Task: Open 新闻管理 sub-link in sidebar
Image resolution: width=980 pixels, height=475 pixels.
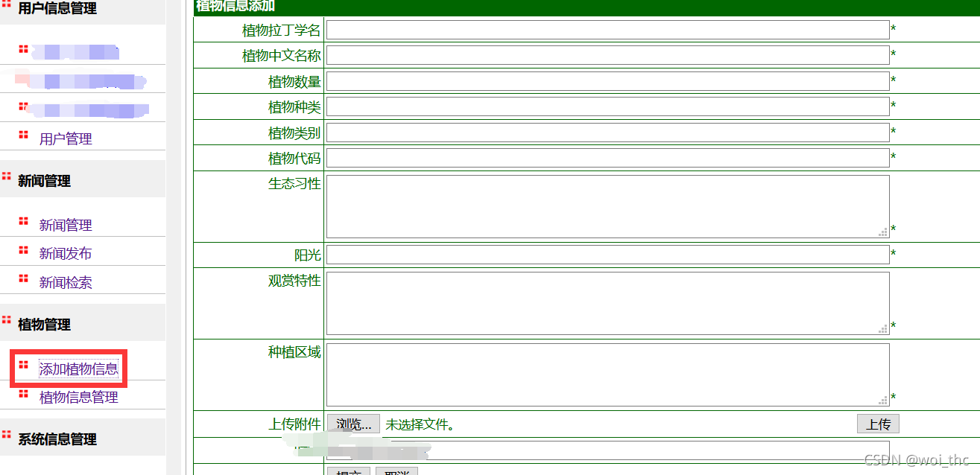Action: [66, 225]
